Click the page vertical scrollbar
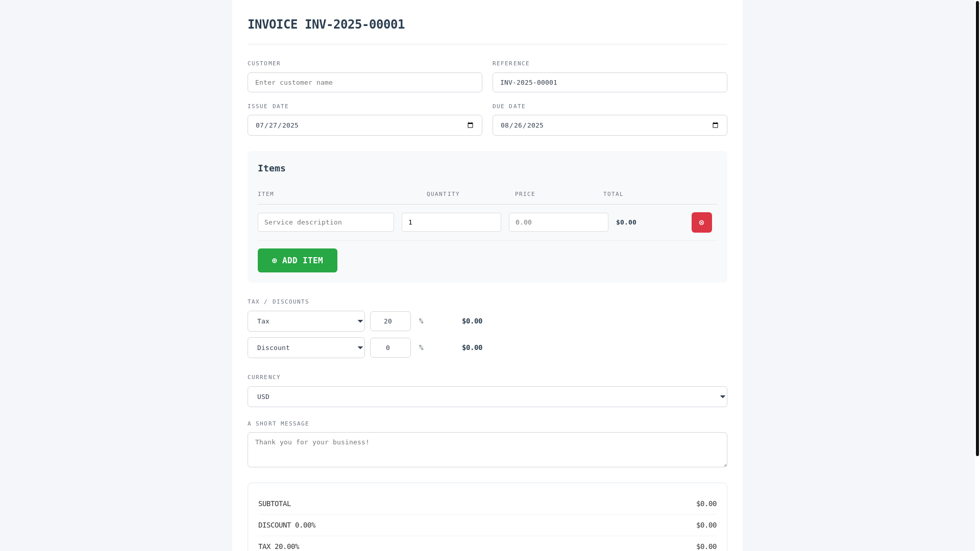This screenshot has width=980, height=551. 977,228
